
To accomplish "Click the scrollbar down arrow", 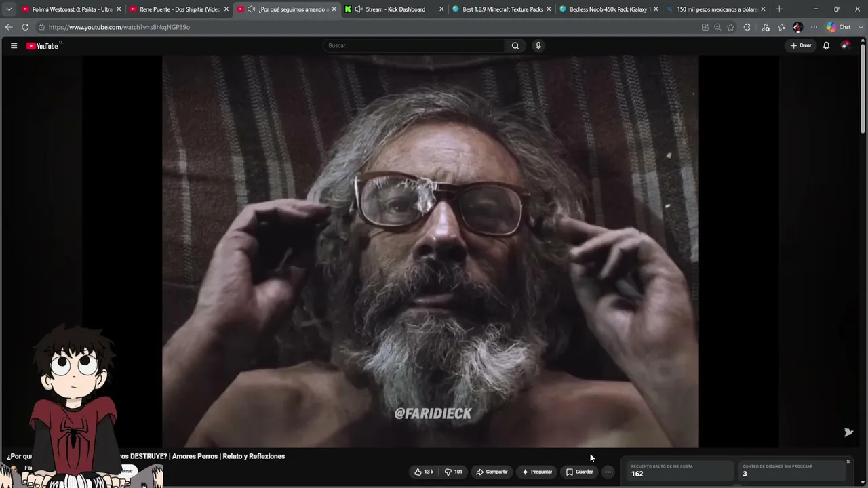I will pos(863,483).
